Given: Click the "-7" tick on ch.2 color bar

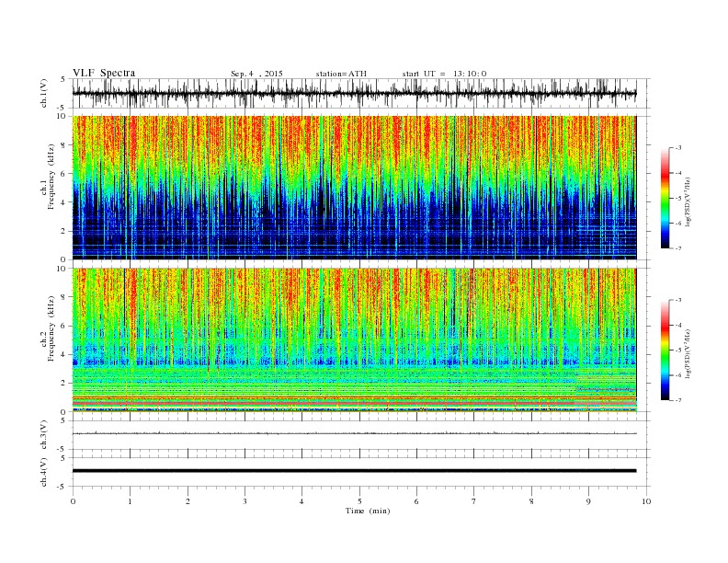Looking at the screenshot, I should pos(678,400).
